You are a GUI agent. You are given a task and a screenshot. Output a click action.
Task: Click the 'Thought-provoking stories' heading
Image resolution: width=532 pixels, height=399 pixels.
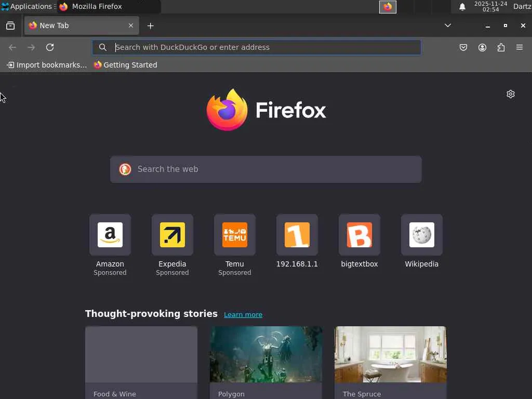[151, 314]
